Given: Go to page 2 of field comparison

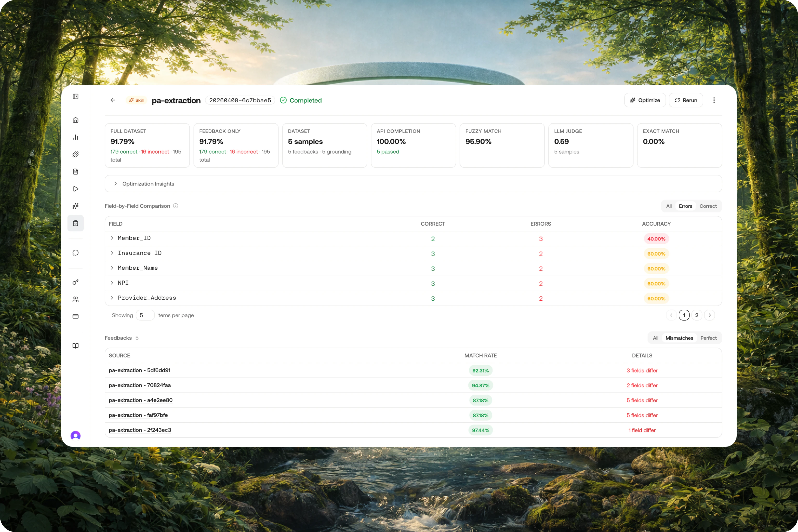Looking at the screenshot, I should click(697, 315).
